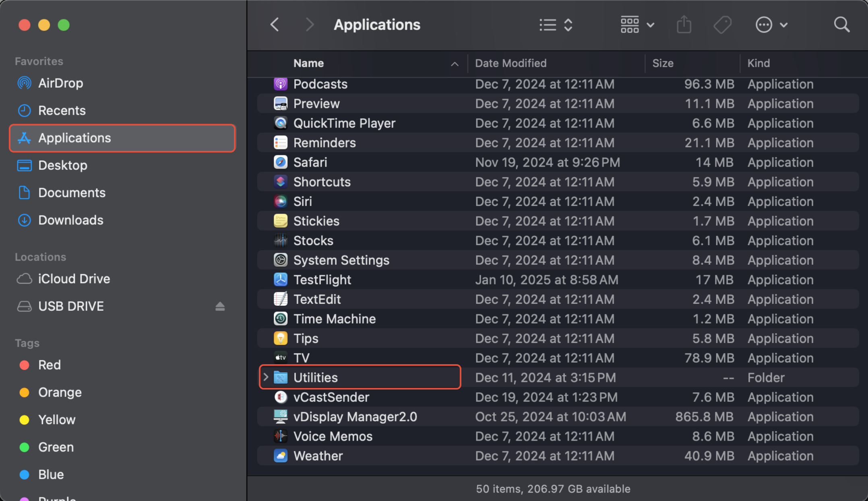Open the grouping options dropdown
Image resolution: width=868 pixels, height=501 pixels.
coord(637,25)
